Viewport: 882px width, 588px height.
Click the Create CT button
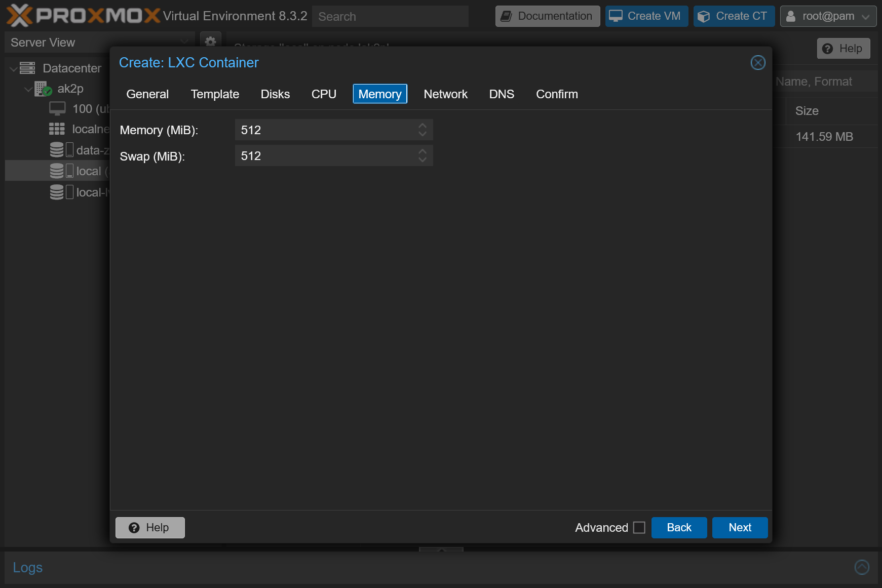click(x=734, y=16)
